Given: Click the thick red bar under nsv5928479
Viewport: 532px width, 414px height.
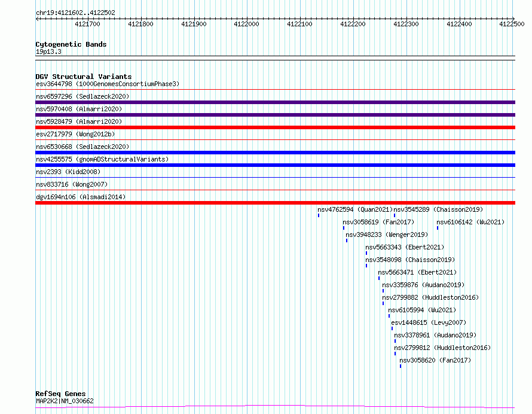Looking at the screenshot, I should pos(275,127).
